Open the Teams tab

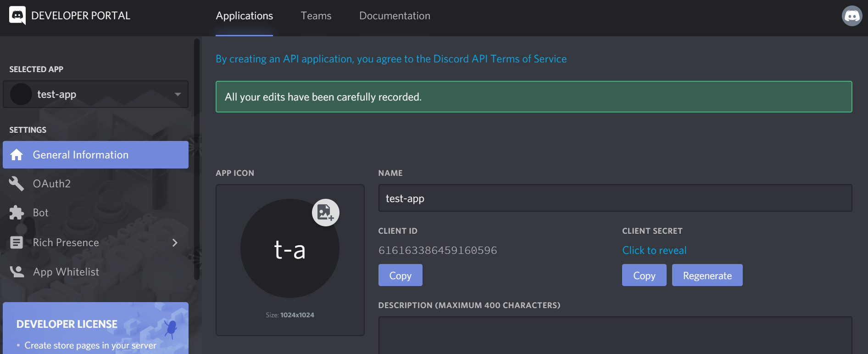pyautogui.click(x=316, y=16)
